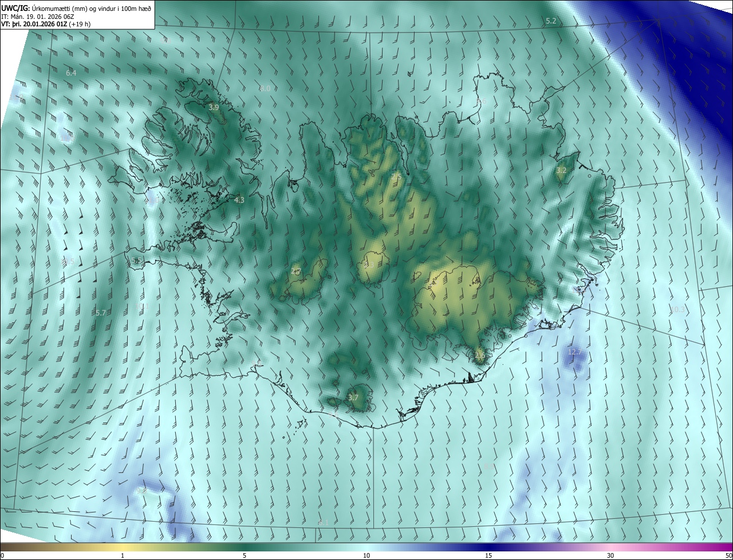Click the '0' label at the scale start
The image size is (733, 560).
point(2,555)
